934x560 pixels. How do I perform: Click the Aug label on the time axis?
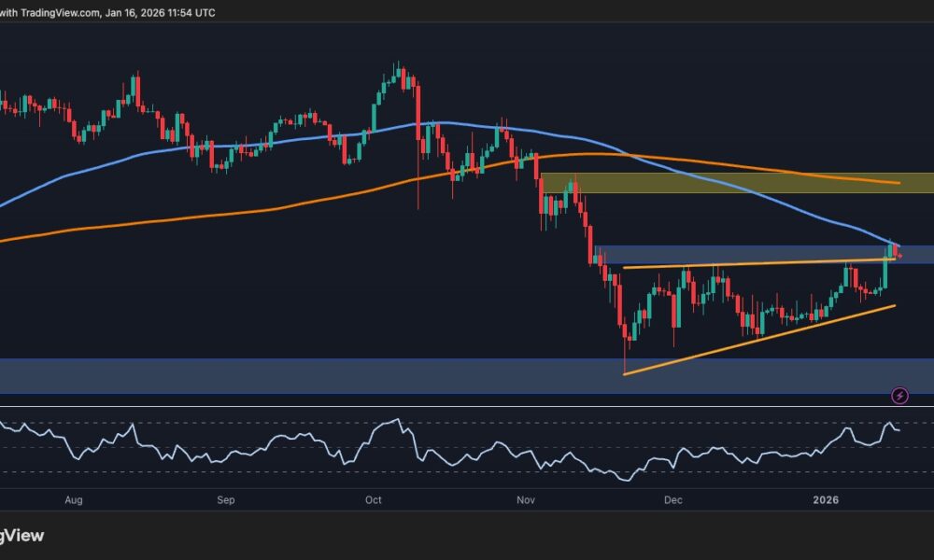(74, 500)
